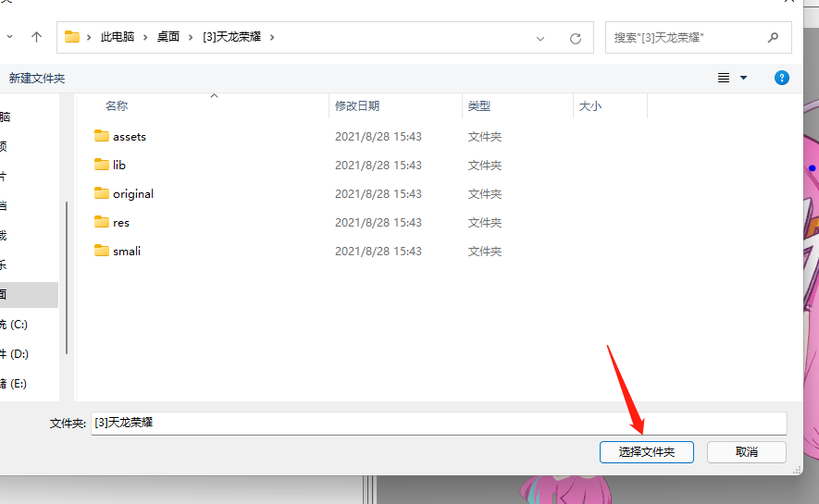Click the up-directory arrow icon
The width and height of the screenshot is (819, 504).
click(36, 38)
